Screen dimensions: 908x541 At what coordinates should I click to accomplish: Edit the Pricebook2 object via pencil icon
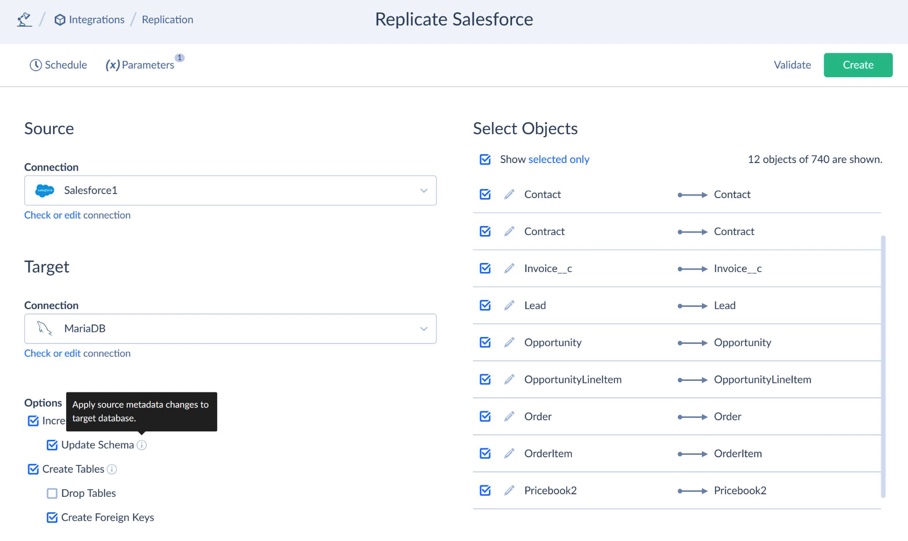[x=509, y=491]
